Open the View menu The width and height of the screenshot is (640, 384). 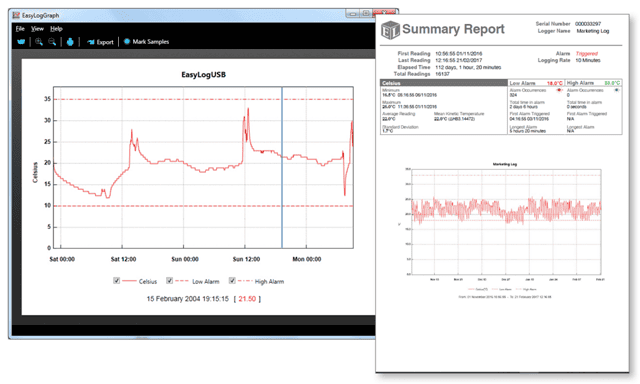click(x=37, y=29)
